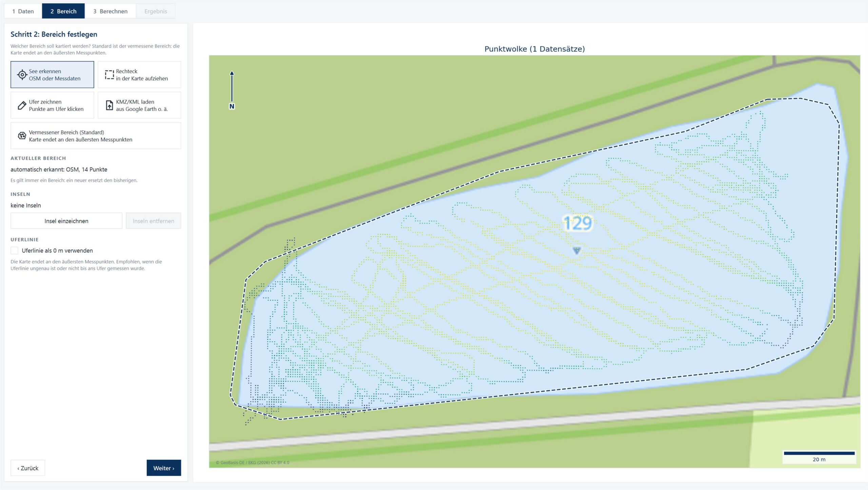Image resolution: width=868 pixels, height=490 pixels.
Task: Click the north arrow on the map
Action: click(x=232, y=90)
